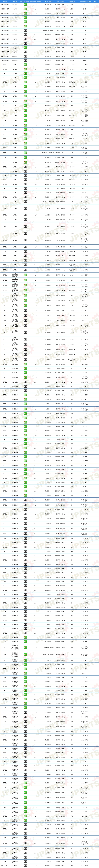This screenshot has height=868, width=99.
Task: Click the diesel ON icon in Astra L70 row
Action: pos(25,202)
